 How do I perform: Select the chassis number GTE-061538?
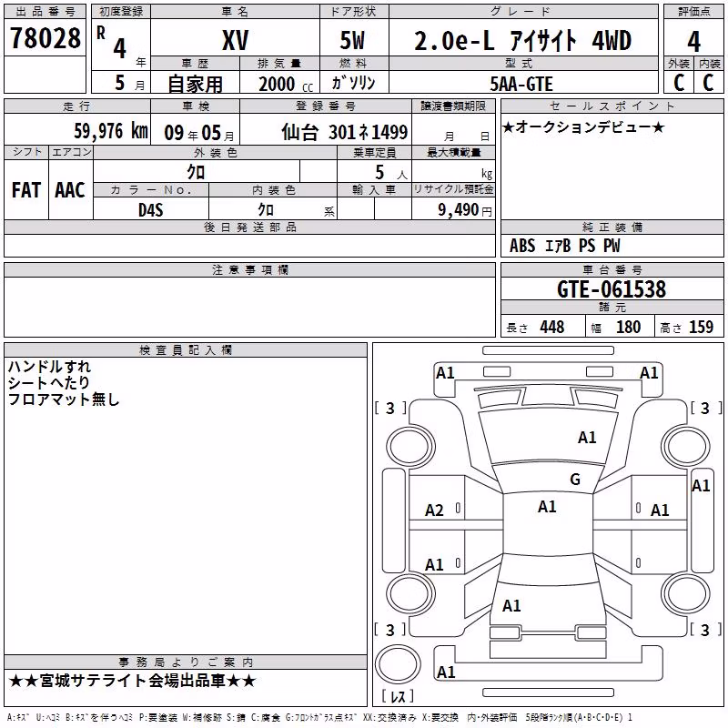click(x=612, y=288)
